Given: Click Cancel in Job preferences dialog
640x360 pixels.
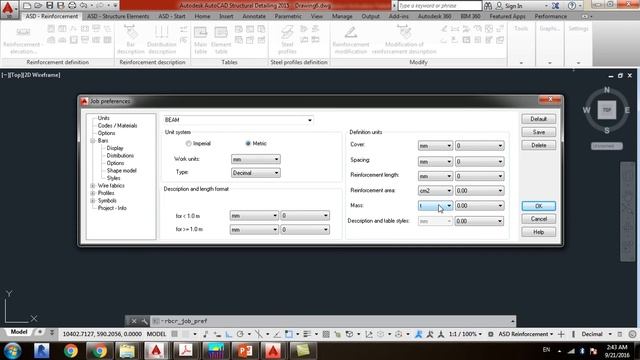Looking at the screenshot, I should click(x=538, y=219).
